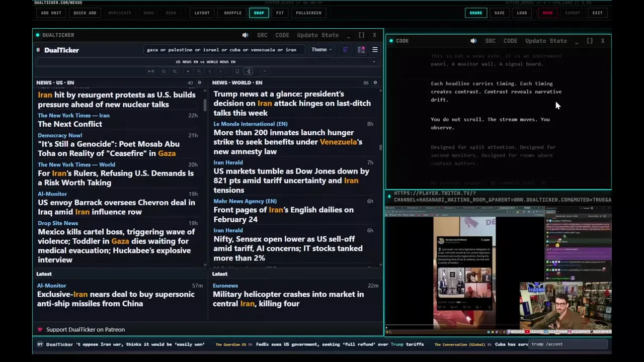Click the heart icon beside Support DualTicker
Image resolution: width=644 pixels, height=362 pixels.
click(x=40, y=329)
